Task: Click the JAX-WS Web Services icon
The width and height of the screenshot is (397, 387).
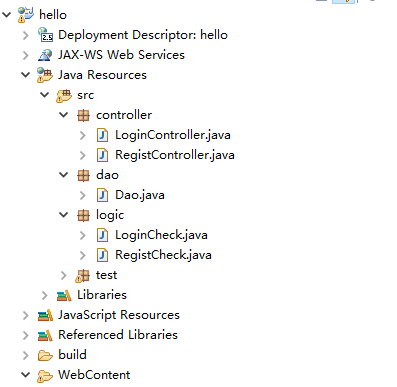Action: click(45, 55)
